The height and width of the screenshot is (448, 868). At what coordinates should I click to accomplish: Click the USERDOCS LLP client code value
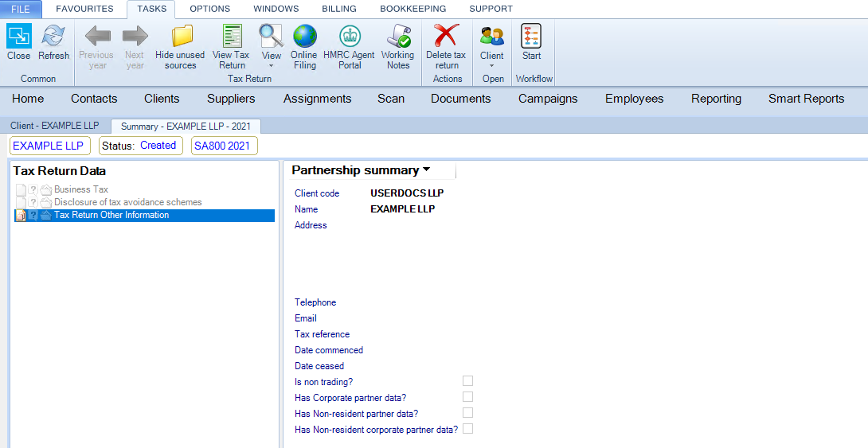point(407,193)
